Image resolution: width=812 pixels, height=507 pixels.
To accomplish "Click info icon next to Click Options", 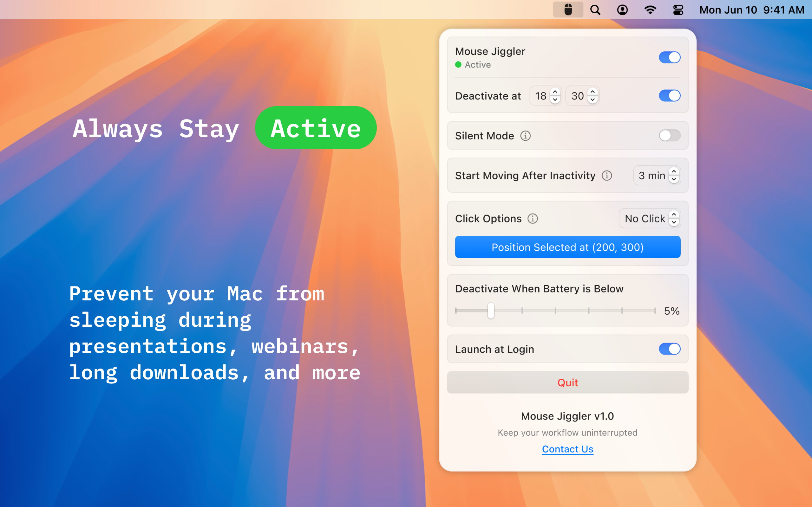I will [x=533, y=218].
